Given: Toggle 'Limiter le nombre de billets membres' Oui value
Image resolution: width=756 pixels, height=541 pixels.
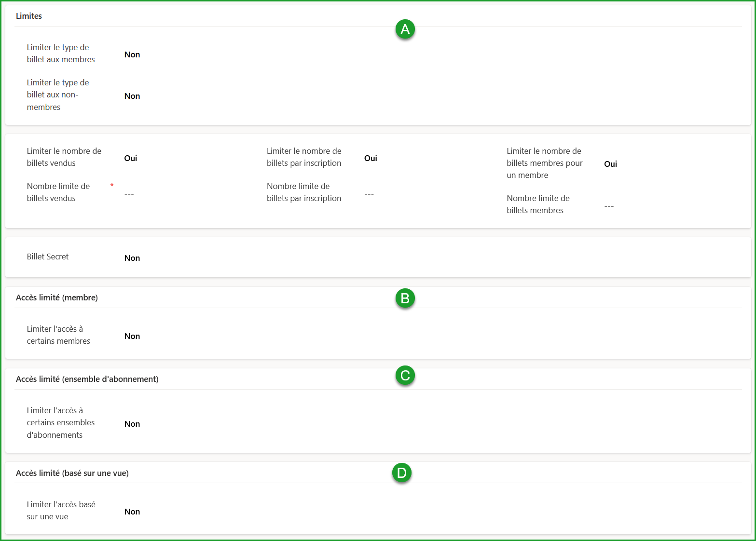Looking at the screenshot, I should [x=610, y=164].
